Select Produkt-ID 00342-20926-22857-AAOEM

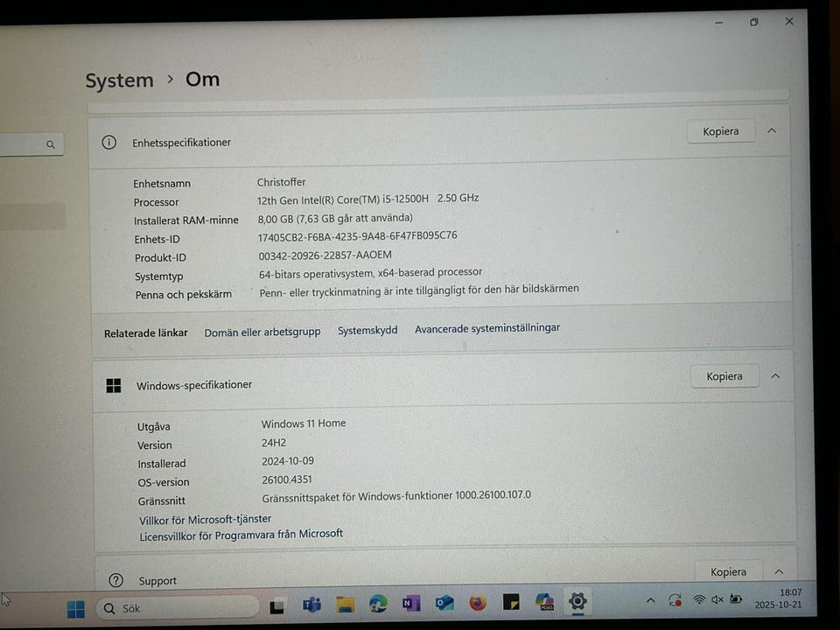pos(325,255)
